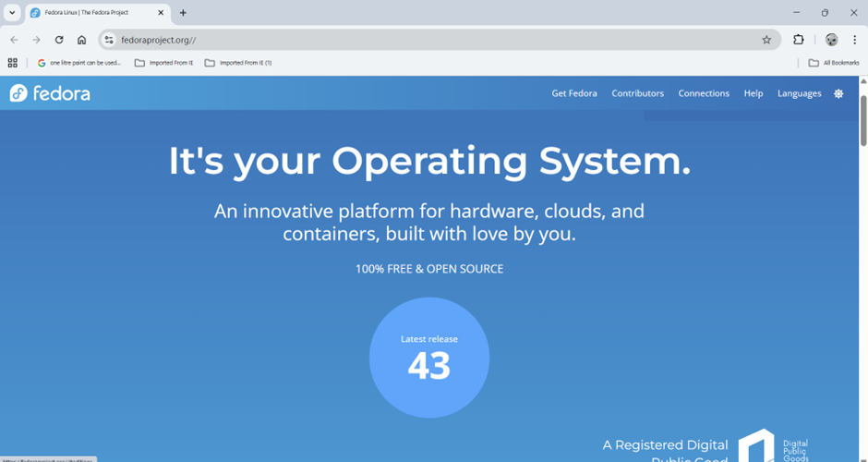
Task: Expand the tab search dropdown arrow
Action: [12, 13]
